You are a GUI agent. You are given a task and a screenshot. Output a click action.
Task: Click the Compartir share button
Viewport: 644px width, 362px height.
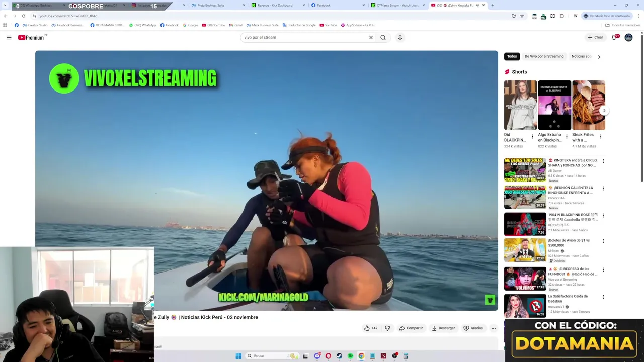pyautogui.click(x=411, y=328)
